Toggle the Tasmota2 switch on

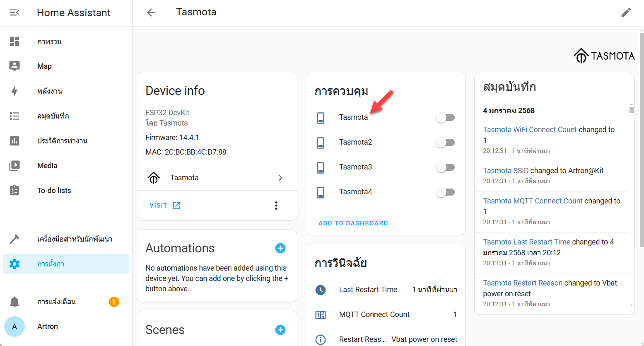(446, 143)
